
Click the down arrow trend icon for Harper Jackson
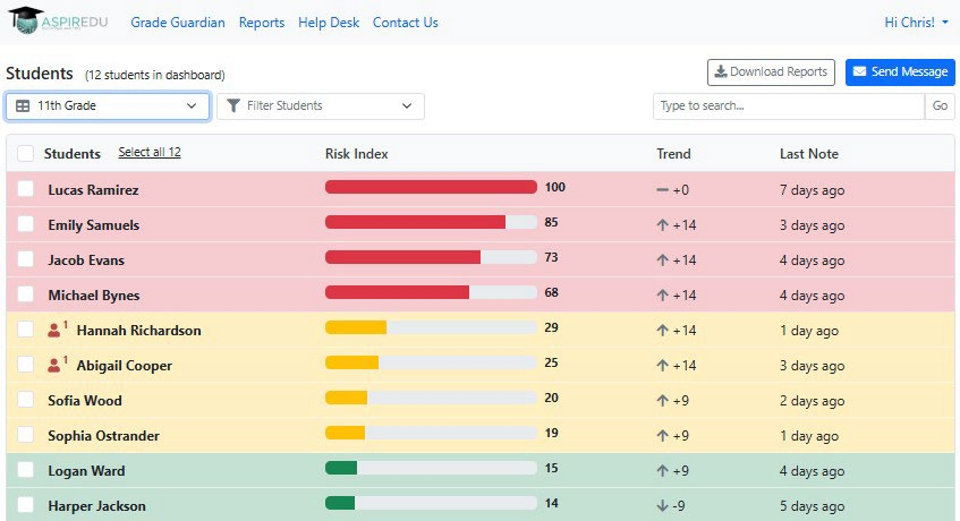pos(662,506)
